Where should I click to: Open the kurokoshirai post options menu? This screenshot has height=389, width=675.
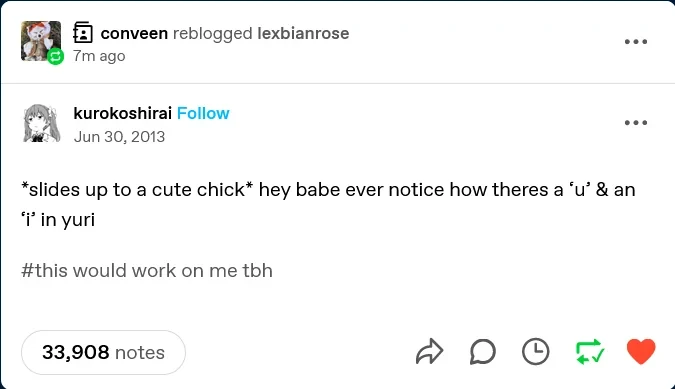tap(636, 123)
